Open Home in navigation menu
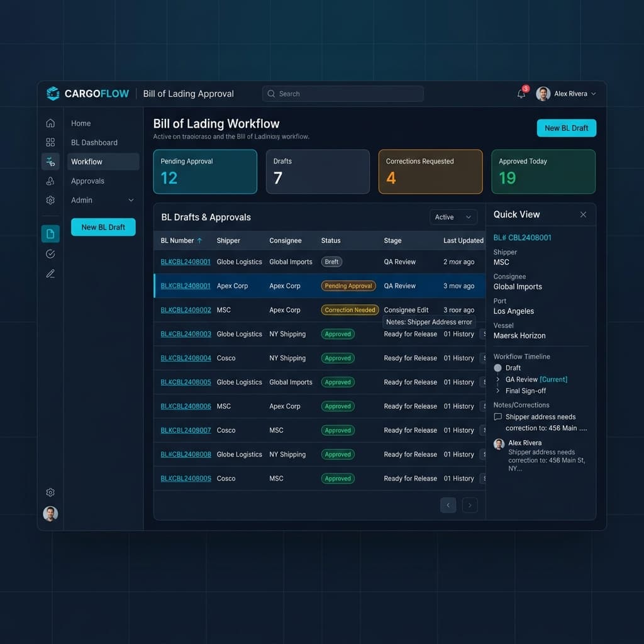 click(x=81, y=123)
